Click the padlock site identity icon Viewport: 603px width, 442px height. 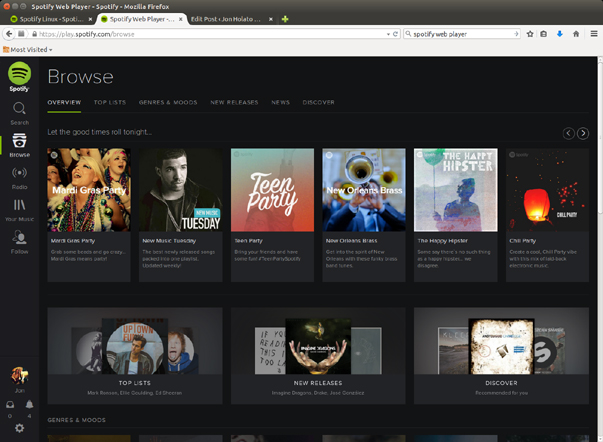pos(35,34)
